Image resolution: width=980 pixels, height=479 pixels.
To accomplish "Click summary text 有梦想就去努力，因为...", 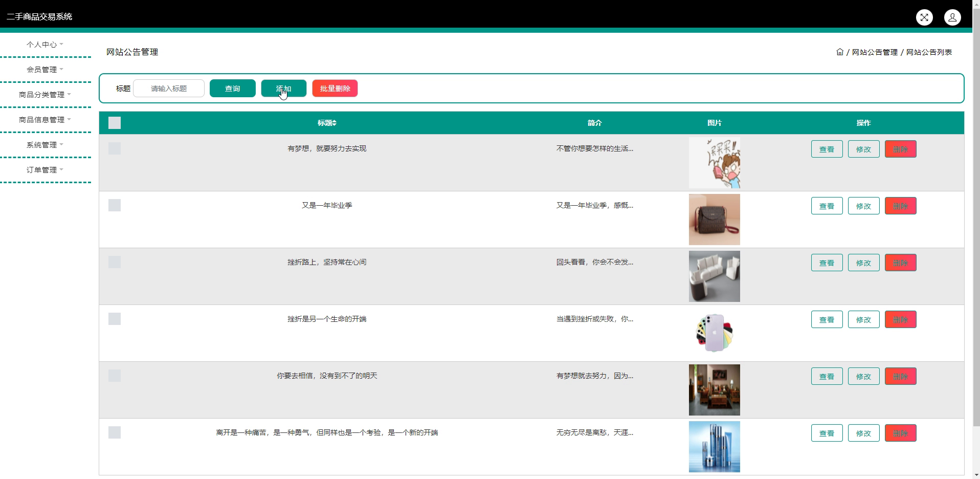I will (x=595, y=376).
